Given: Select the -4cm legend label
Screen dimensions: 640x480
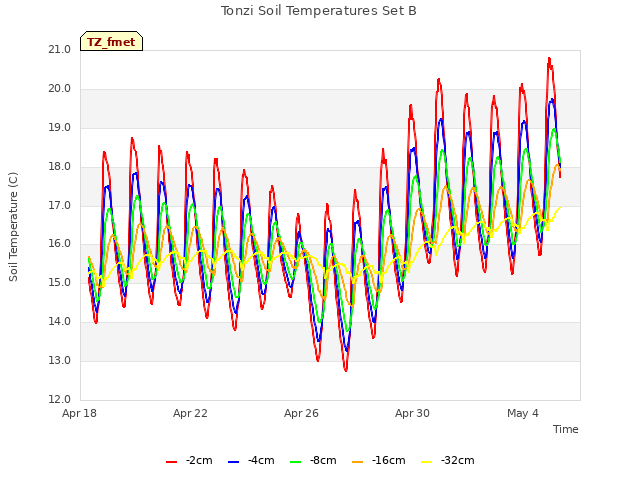Looking at the screenshot, I should tap(261, 460).
